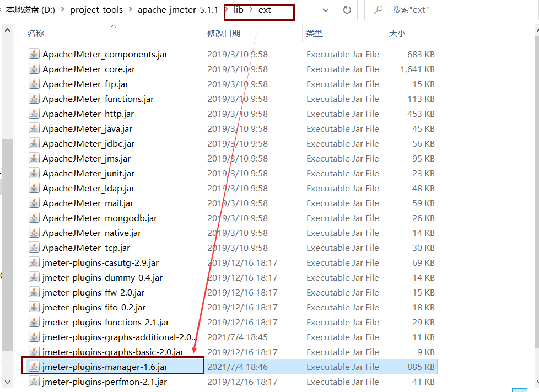Screen dimensions: 539x392
Task: Click the jar icon of ApacheJMeter_native.jar
Action: point(34,233)
